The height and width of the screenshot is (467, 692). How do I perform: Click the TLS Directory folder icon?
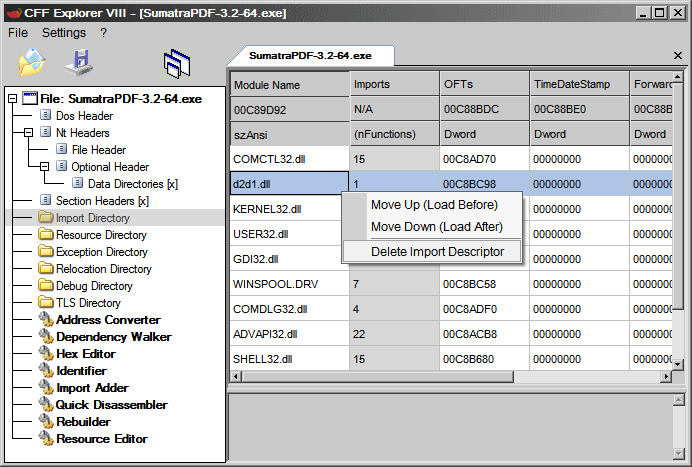pos(45,302)
